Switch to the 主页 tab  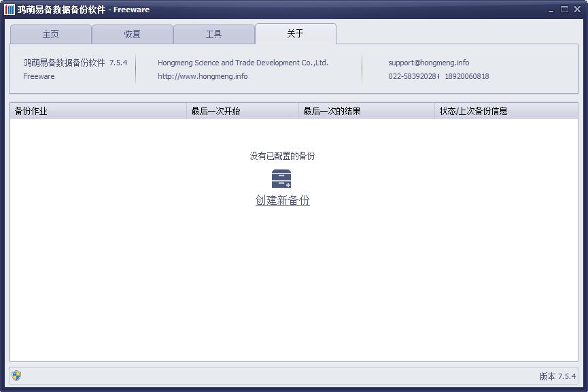(x=50, y=34)
